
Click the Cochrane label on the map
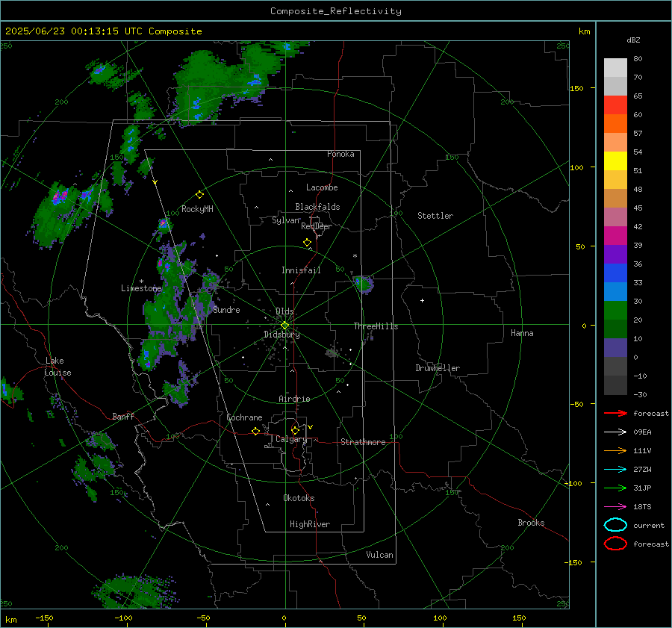coord(244,417)
